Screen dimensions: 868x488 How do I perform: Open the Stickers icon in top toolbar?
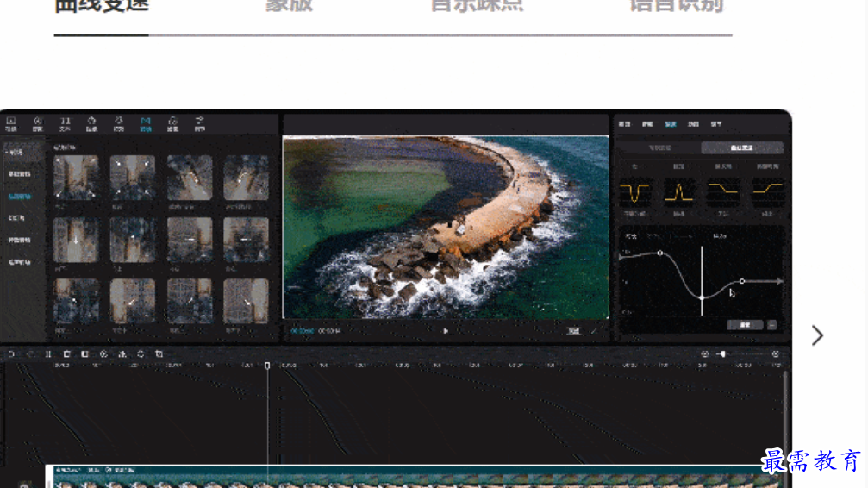click(92, 123)
